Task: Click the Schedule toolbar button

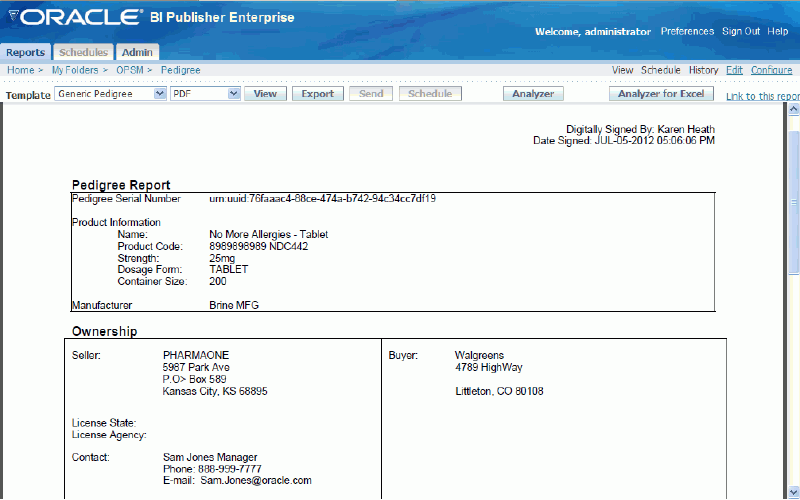Action: [430, 93]
